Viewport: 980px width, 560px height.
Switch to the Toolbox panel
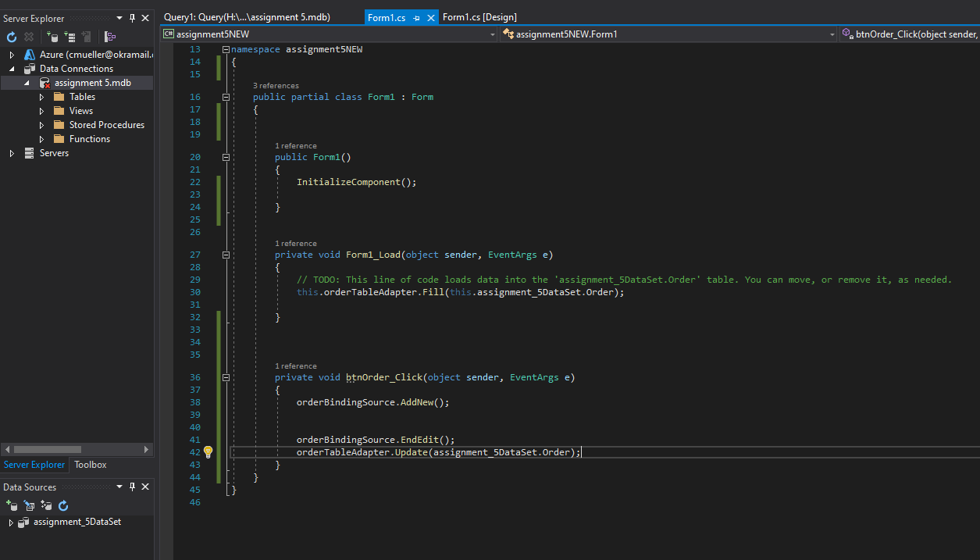[89, 465]
